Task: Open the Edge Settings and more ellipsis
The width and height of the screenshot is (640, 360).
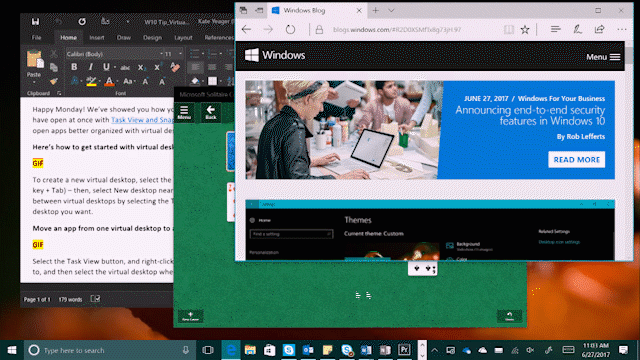Action: tap(622, 29)
